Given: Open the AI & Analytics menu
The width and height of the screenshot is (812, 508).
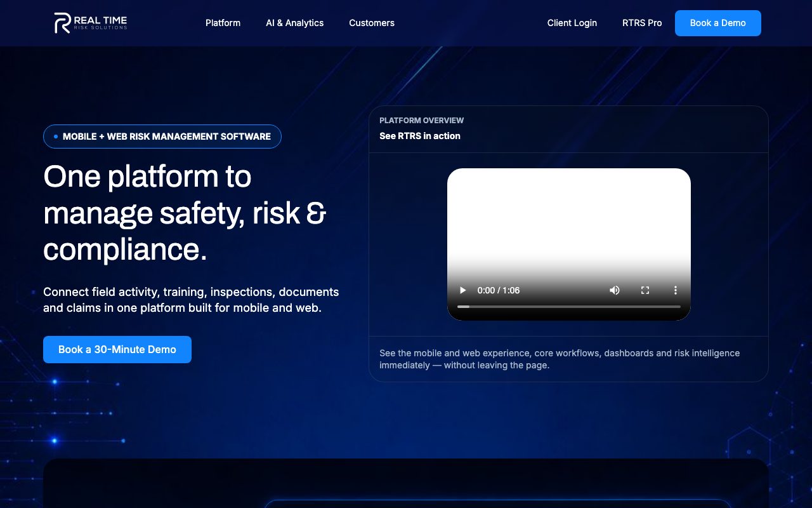Looking at the screenshot, I should point(295,23).
